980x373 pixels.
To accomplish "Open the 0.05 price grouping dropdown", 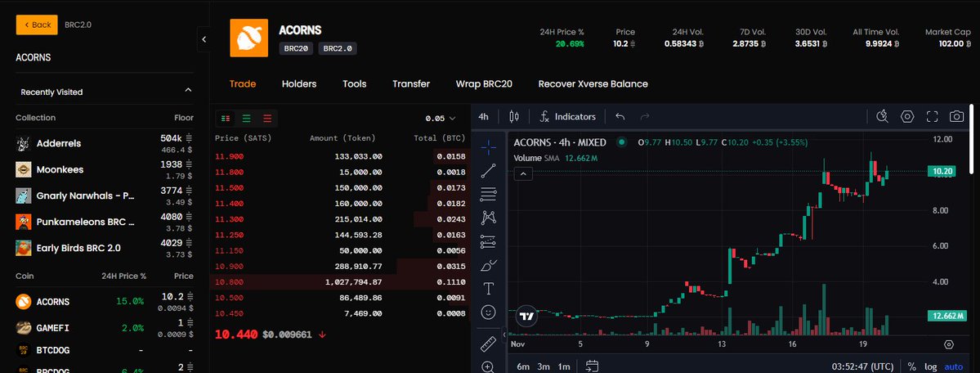I will [x=441, y=119].
